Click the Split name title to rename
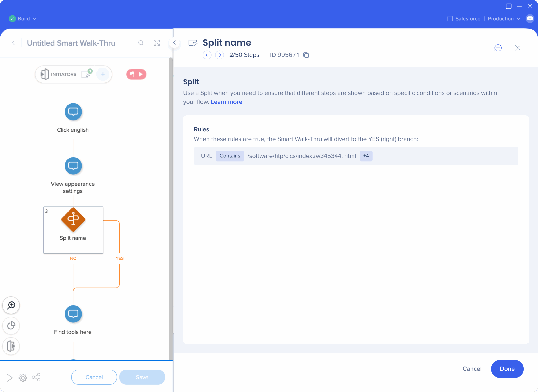The width and height of the screenshot is (538, 392). [227, 43]
